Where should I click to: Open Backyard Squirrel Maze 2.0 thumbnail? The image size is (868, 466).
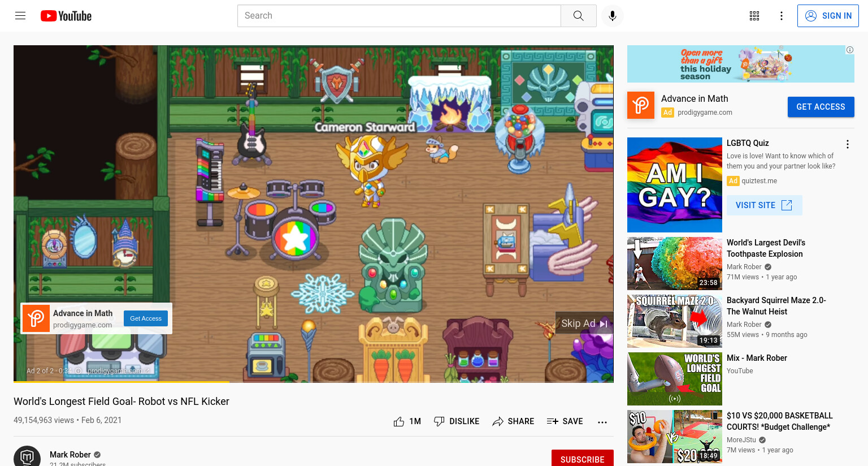point(675,321)
